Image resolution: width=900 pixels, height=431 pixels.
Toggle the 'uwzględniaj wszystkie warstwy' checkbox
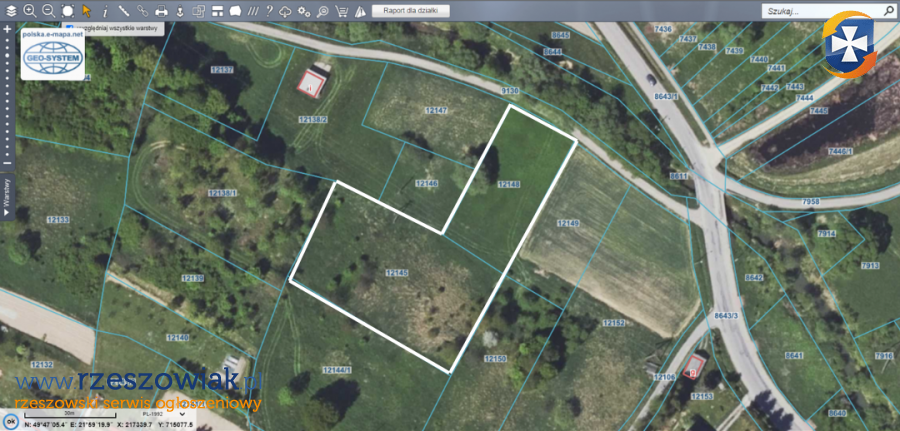point(69,26)
